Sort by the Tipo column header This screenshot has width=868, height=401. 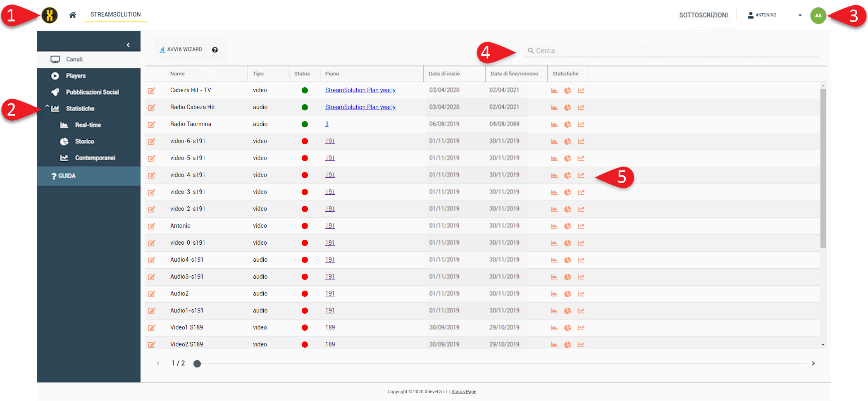(268, 74)
